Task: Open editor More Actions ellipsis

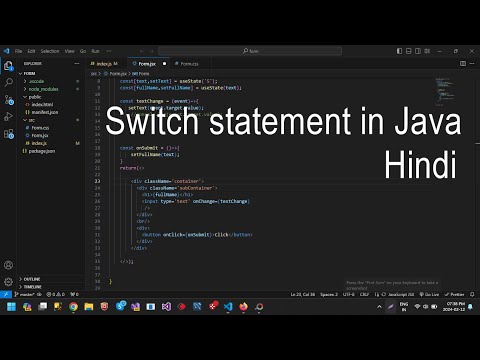Action: pos(472,63)
